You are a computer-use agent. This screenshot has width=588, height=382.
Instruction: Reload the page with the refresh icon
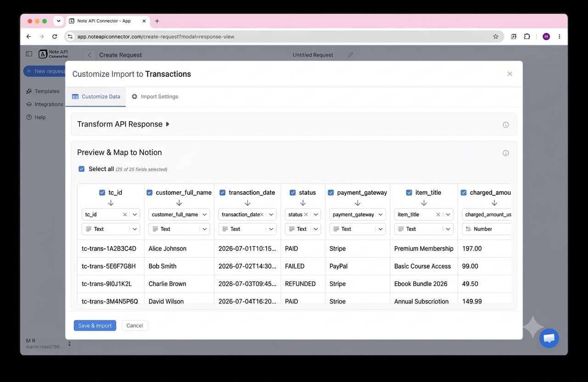point(55,37)
